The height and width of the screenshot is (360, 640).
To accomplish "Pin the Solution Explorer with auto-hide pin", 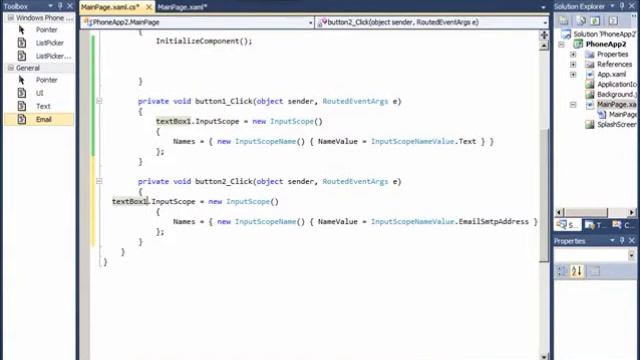I will coord(622,6).
